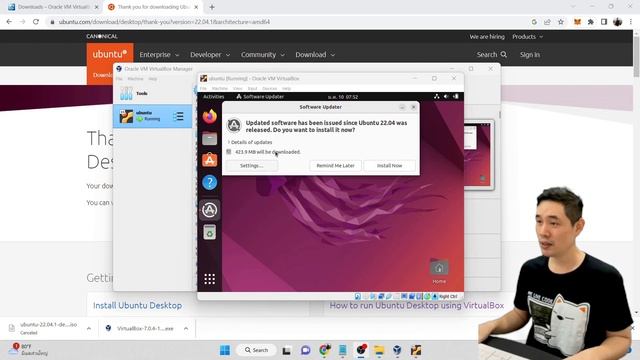Viewport: 640px width, 360px height.
Task: Click Activities in Ubuntu top bar
Action: (x=213, y=97)
